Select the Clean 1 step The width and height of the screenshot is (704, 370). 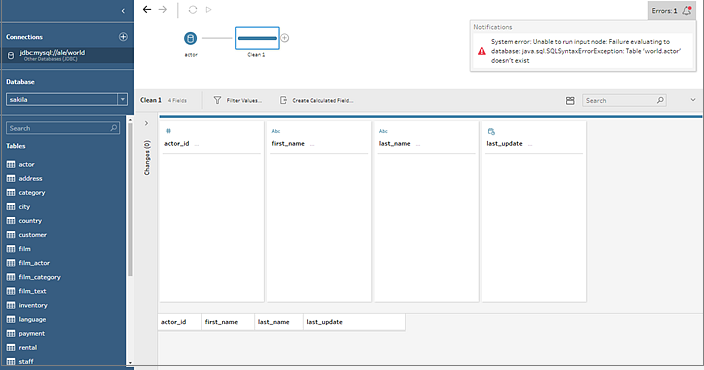pos(257,38)
